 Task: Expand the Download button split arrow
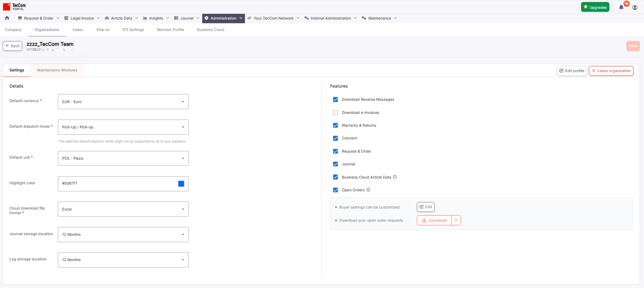[x=456, y=220]
